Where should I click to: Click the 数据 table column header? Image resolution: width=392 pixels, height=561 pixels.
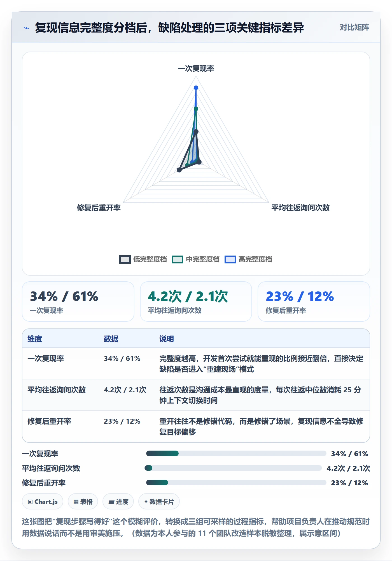(x=111, y=339)
